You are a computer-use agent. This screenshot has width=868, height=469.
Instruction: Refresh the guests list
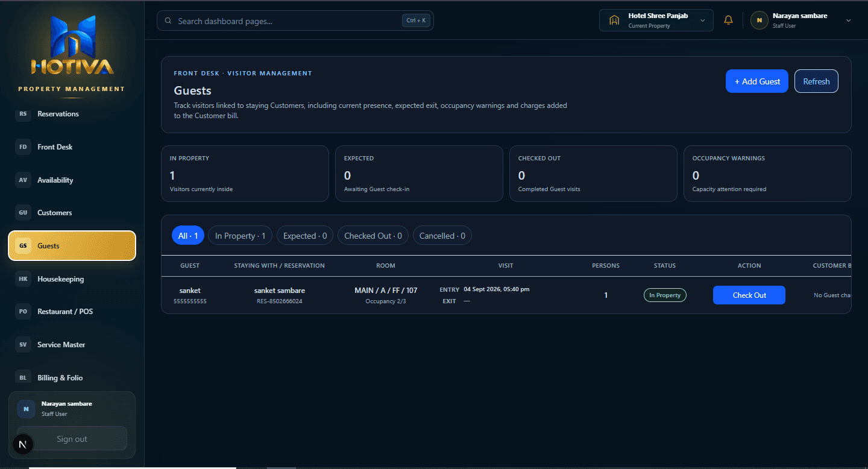(x=816, y=81)
